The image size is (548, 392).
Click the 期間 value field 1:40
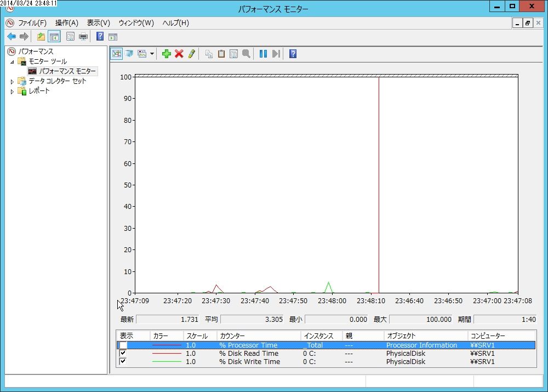coord(505,319)
